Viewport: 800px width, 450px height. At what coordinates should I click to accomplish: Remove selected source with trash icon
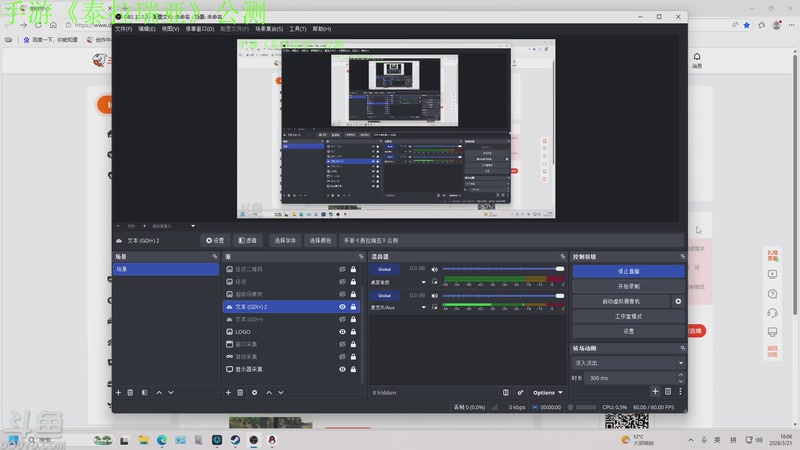pos(240,392)
